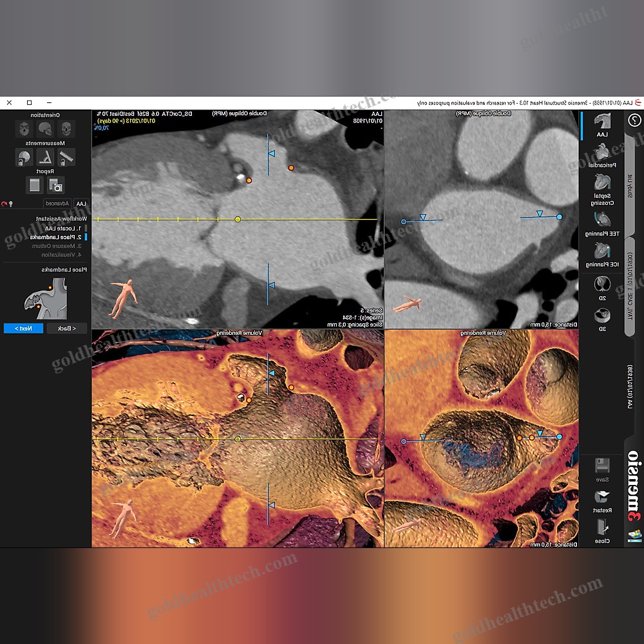644x644 pixels.
Task: Open the TAVI Case 1 side tab
Action: coord(630,286)
